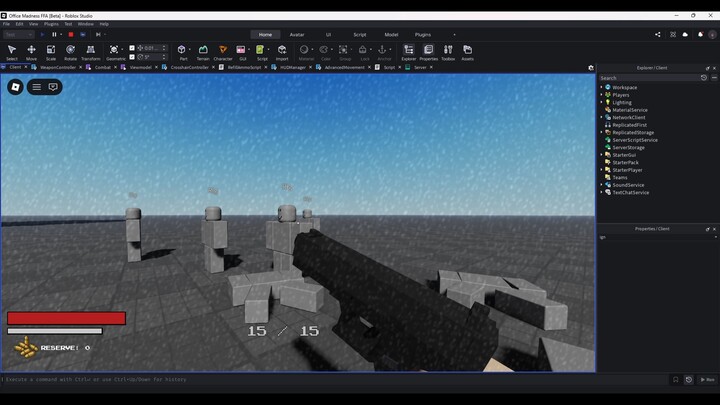
Task: Click the Group tool
Action: click(343, 50)
